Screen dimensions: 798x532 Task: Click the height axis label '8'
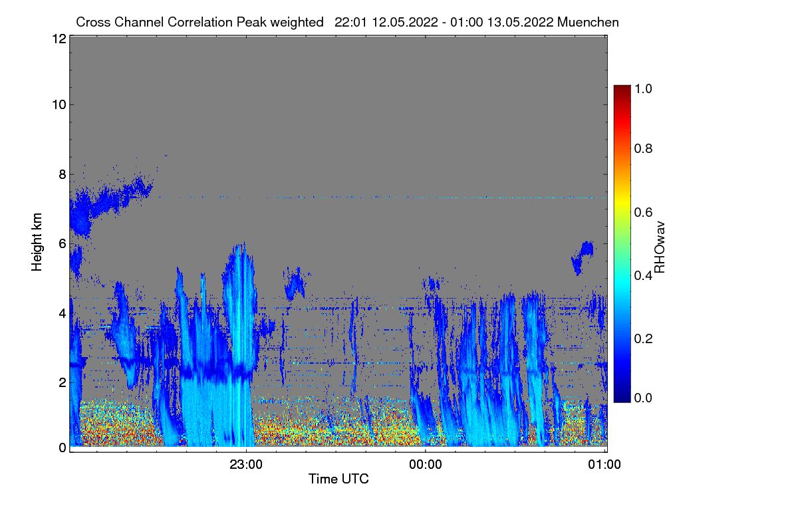click(61, 174)
